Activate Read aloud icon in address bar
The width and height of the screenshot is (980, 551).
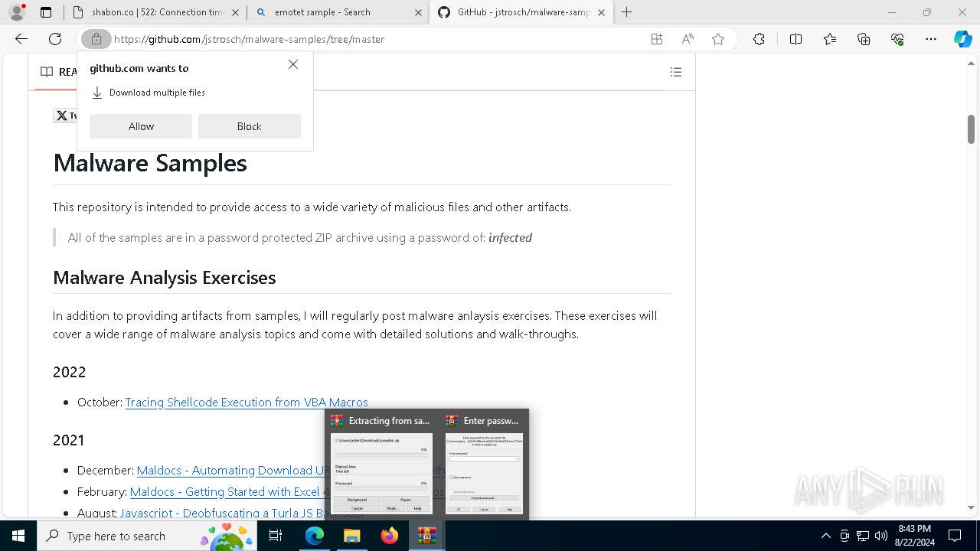688,39
